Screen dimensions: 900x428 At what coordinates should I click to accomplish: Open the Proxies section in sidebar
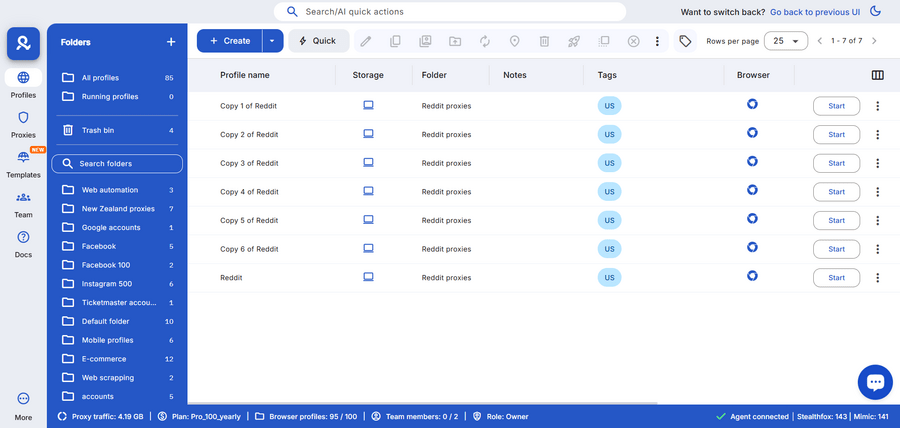click(23, 124)
